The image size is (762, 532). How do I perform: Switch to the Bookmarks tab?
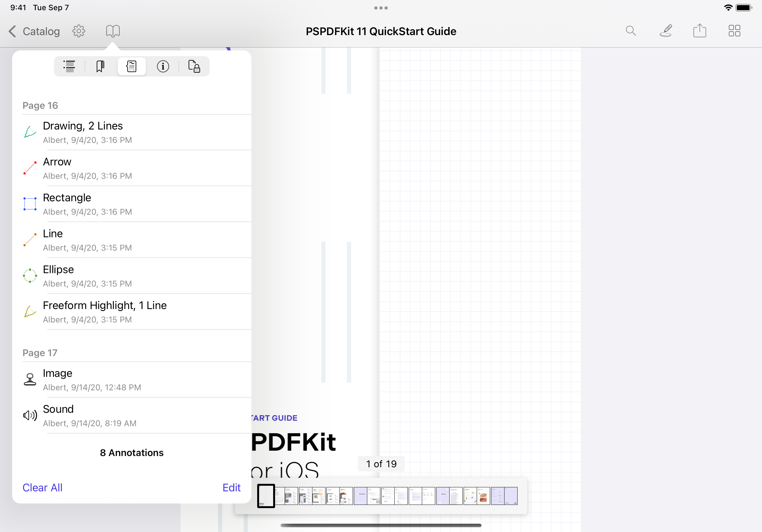click(100, 66)
